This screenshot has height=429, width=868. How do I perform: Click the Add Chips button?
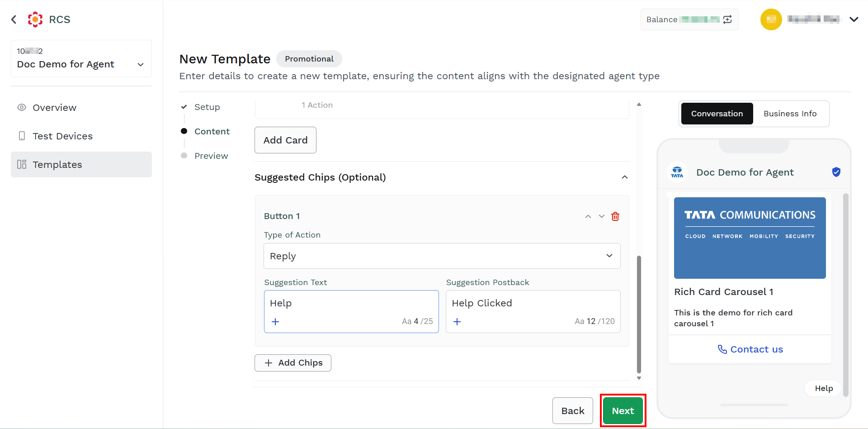point(293,363)
